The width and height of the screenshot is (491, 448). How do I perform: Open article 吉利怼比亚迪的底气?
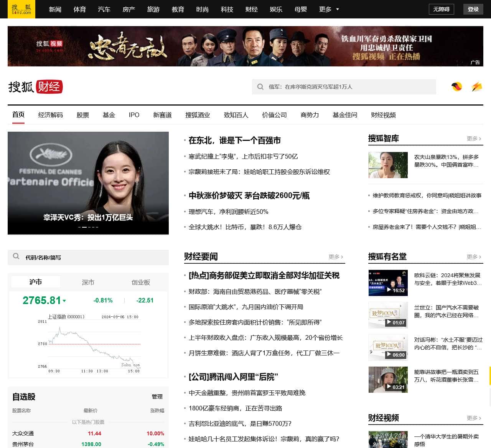[240, 424]
